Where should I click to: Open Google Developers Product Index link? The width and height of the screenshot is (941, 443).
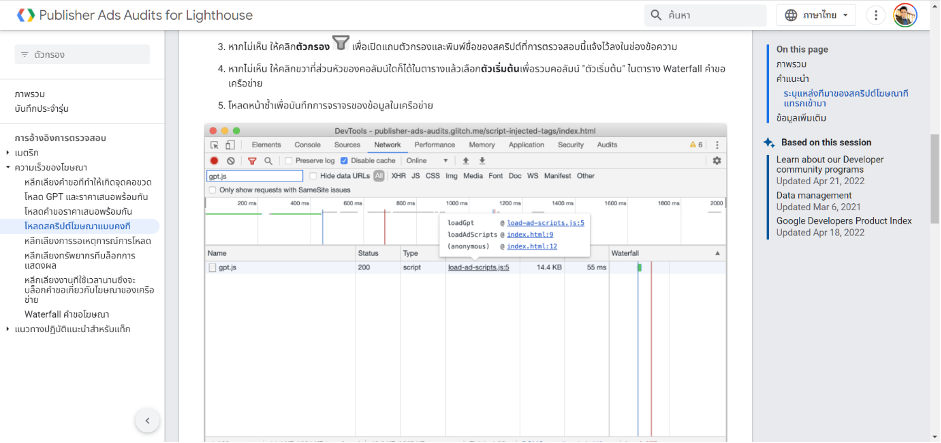[843, 220]
